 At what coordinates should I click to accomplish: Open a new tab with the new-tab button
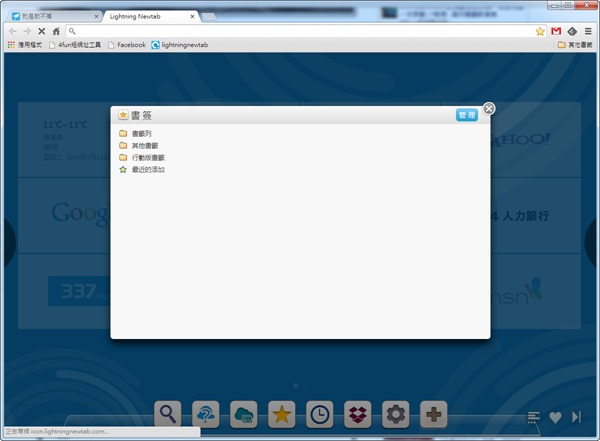click(209, 17)
